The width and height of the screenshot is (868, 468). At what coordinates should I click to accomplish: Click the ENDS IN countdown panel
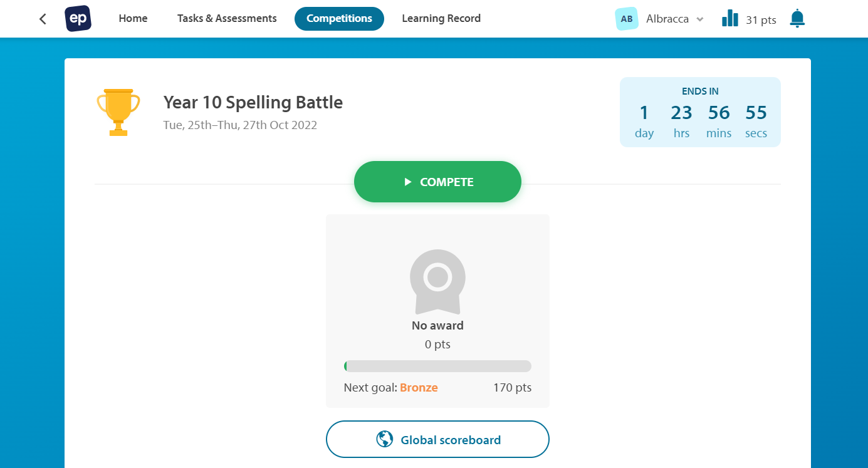click(699, 112)
